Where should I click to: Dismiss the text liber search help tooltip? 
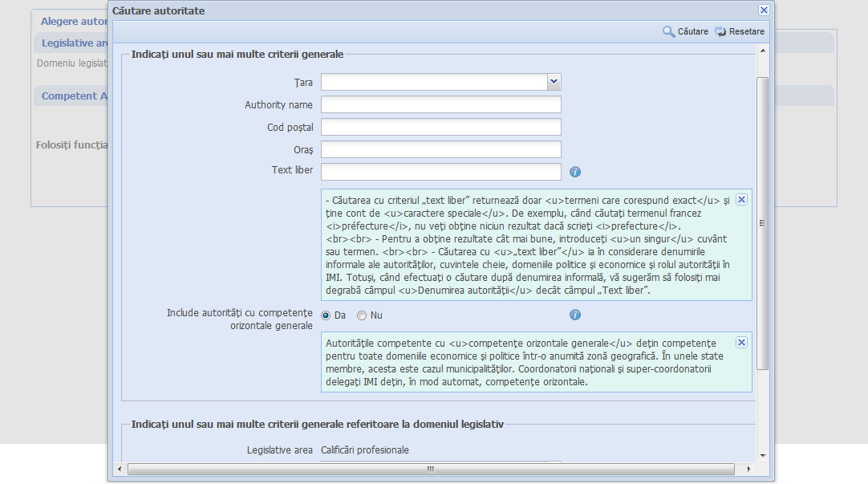tap(741, 200)
